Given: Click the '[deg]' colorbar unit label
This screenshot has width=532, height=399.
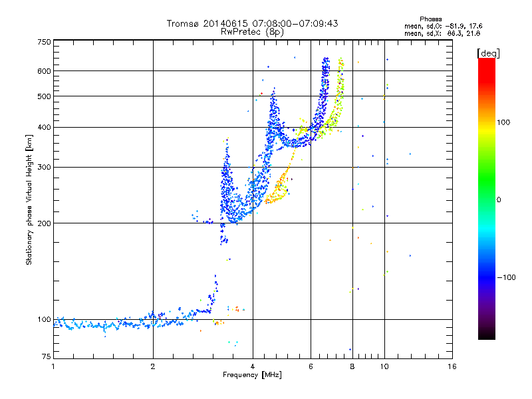Looking at the screenshot, I should click(488, 53).
